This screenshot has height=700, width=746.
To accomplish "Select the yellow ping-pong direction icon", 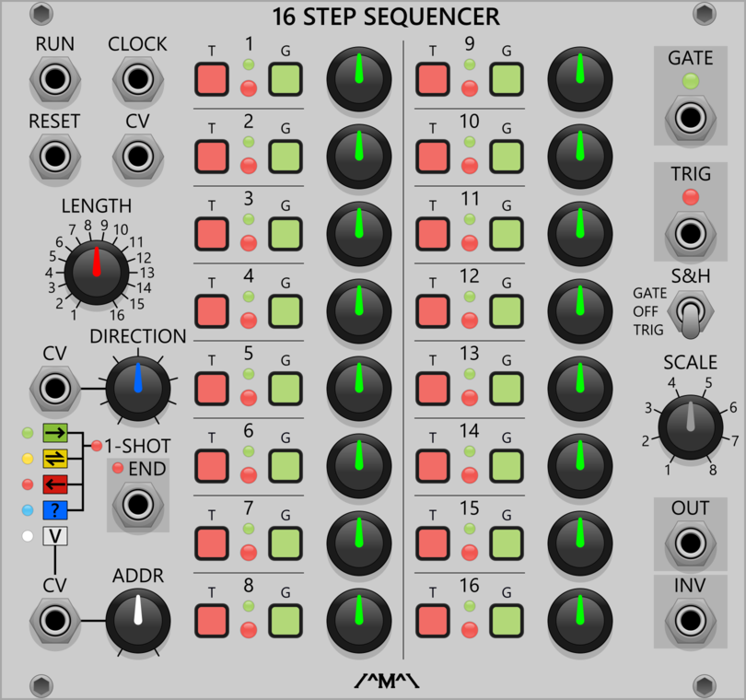I will click(55, 459).
